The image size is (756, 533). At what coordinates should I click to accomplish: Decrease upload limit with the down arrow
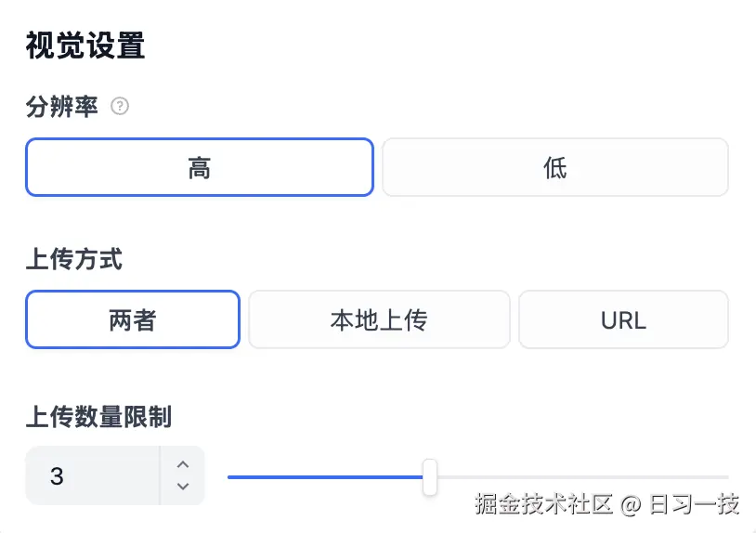[x=183, y=487]
